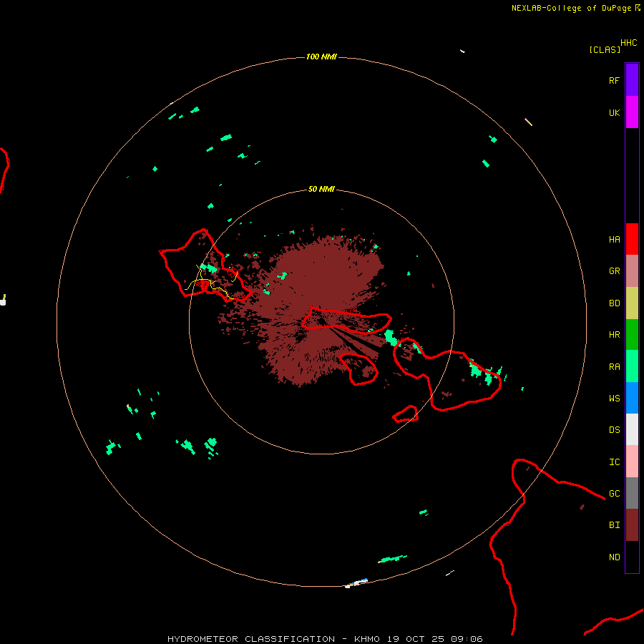The width and height of the screenshot is (644, 644).
Task: Click the IC legend label
Action: tap(614, 462)
